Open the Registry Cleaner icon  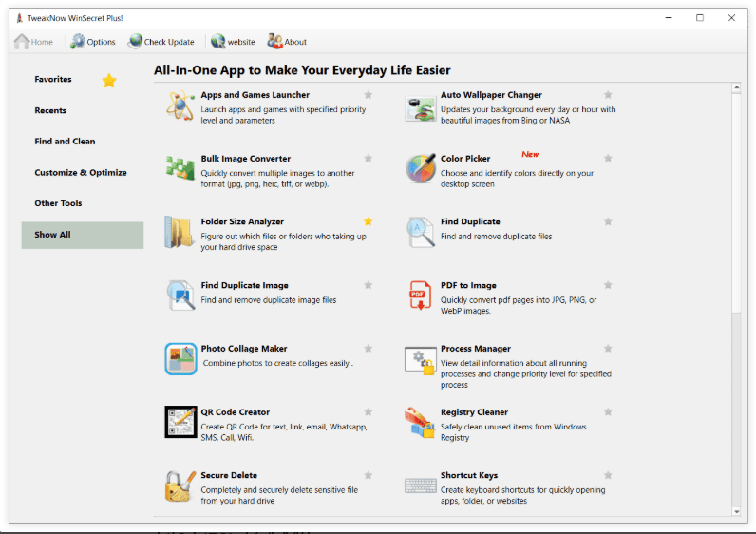[420, 423]
